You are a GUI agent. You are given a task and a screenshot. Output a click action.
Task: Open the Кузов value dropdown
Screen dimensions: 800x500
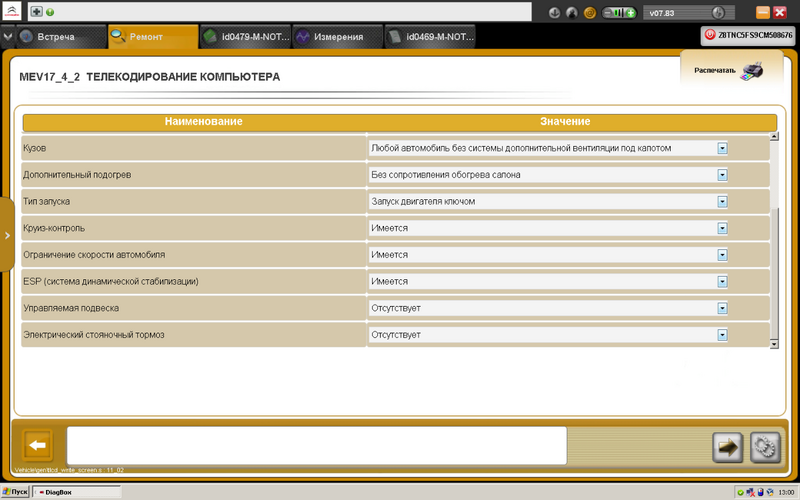pyautogui.click(x=721, y=148)
